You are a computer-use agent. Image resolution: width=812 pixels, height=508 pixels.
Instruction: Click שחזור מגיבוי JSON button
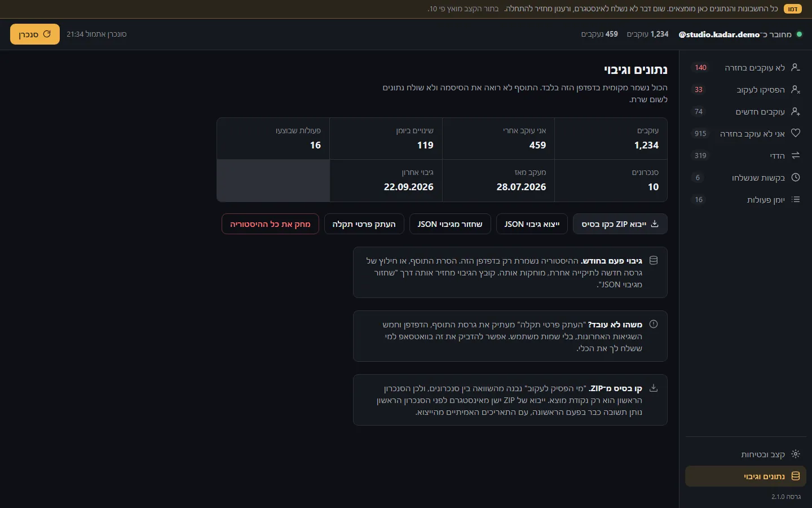pos(450,224)
